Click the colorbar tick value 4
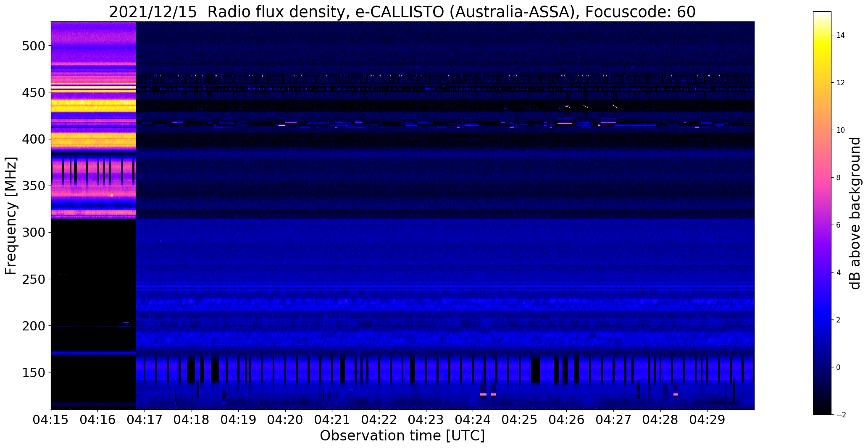Screen dimensions: 868x448 (x=838, y=272)
